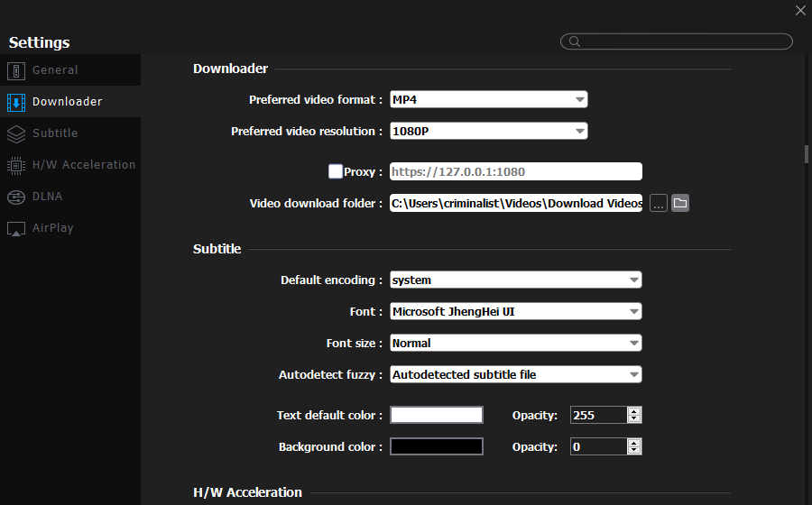Viewport: 812px width, 505px height.
Task: Click the Subtitle layers icon
Action: (16, 133)
